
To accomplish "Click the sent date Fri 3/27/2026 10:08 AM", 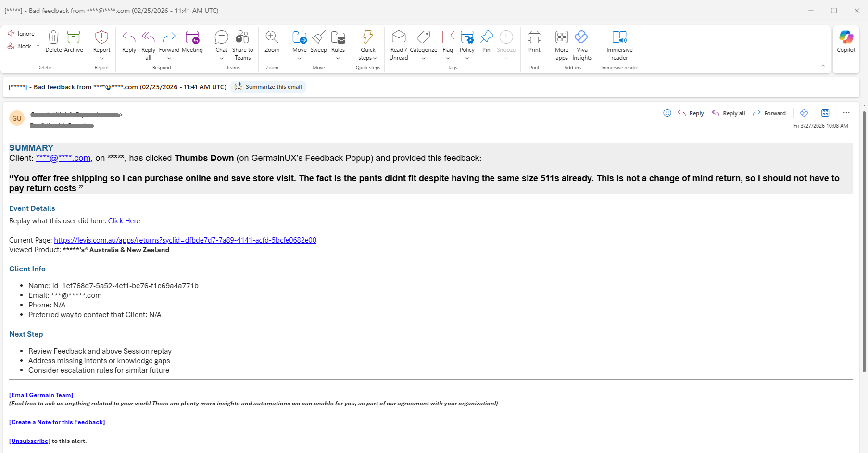I will 821,126.
